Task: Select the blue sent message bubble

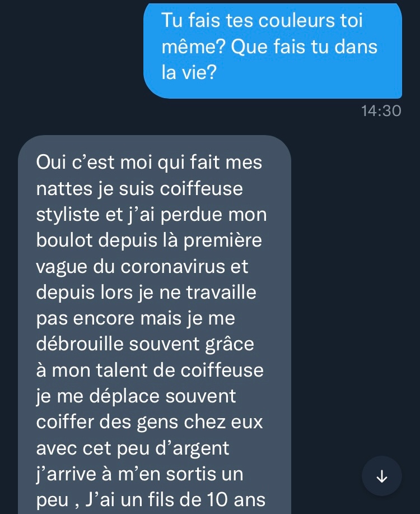Action: tap(273, 50)
